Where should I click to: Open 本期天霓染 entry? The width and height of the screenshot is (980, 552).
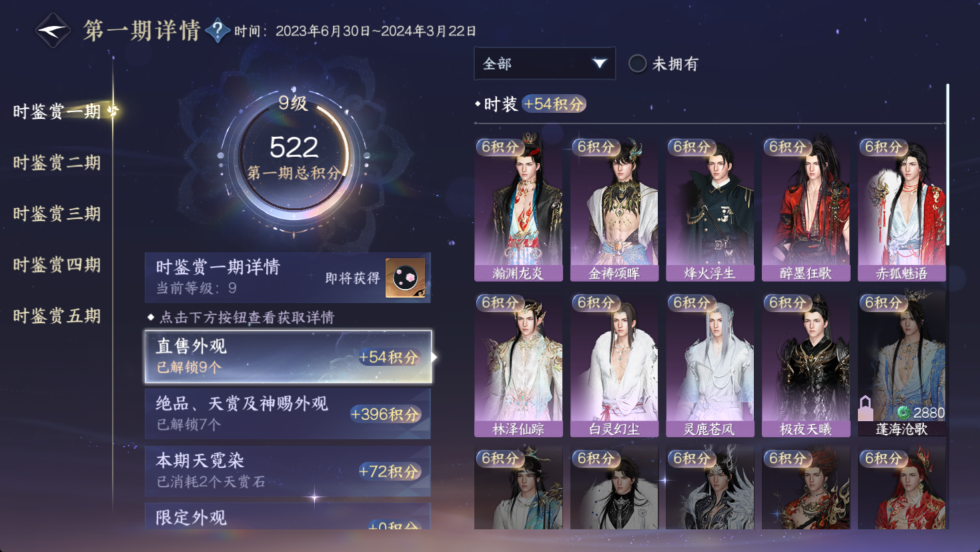(288, 471)
